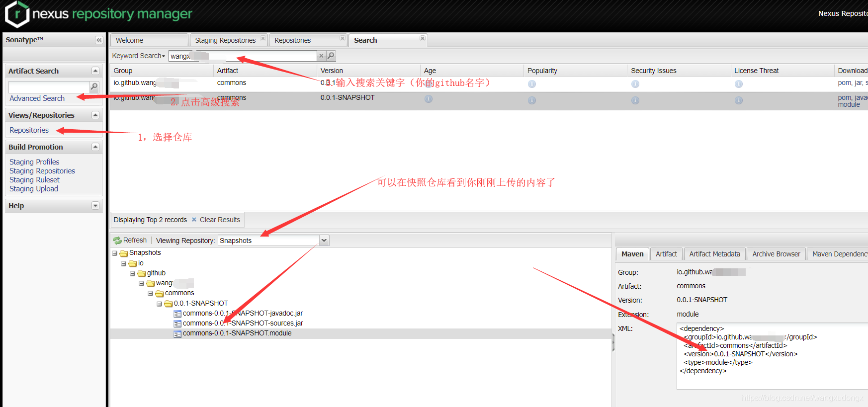Open the Viewing Repository dropdown arrow
This screenshot has height=407, width=868.
(x=324, y=241)
